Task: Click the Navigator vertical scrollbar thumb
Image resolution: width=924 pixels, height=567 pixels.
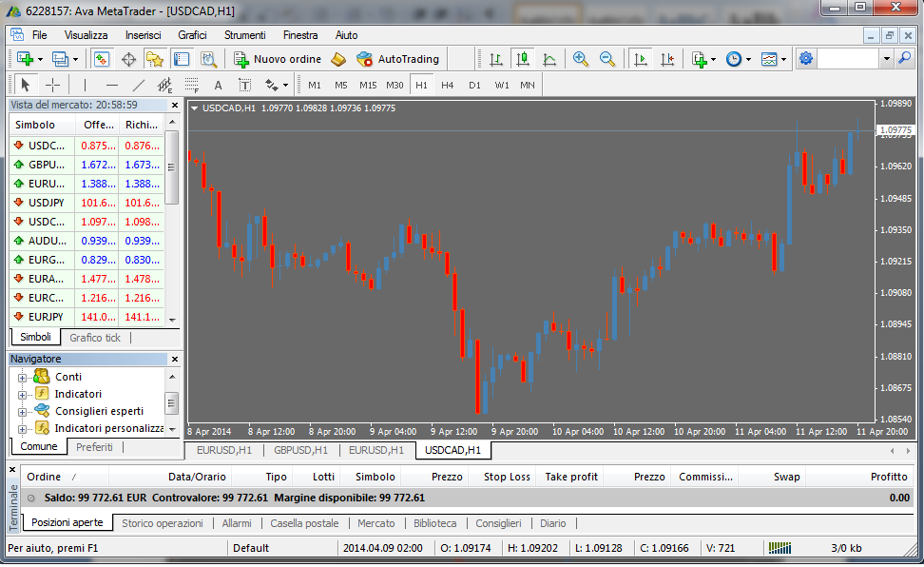Action: coord(171,403)
